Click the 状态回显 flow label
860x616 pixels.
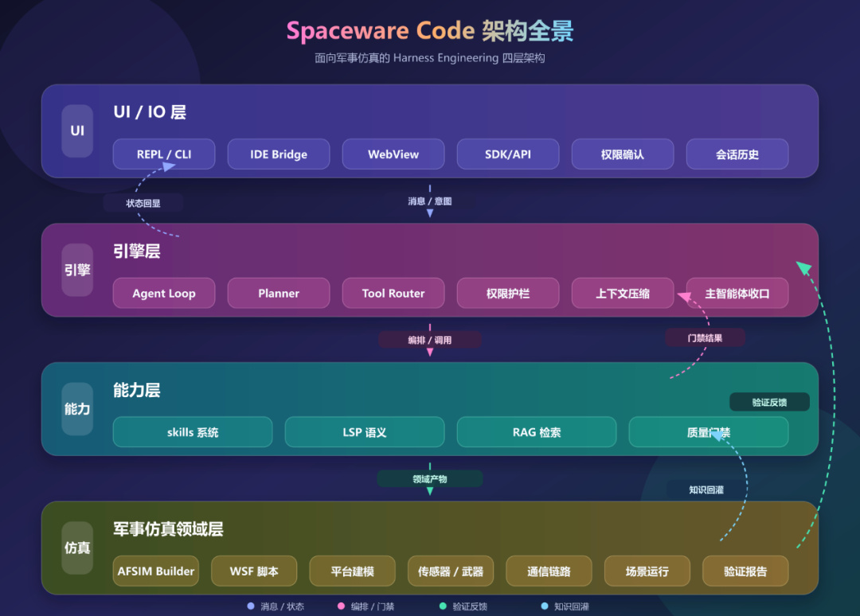coord(143,203)
